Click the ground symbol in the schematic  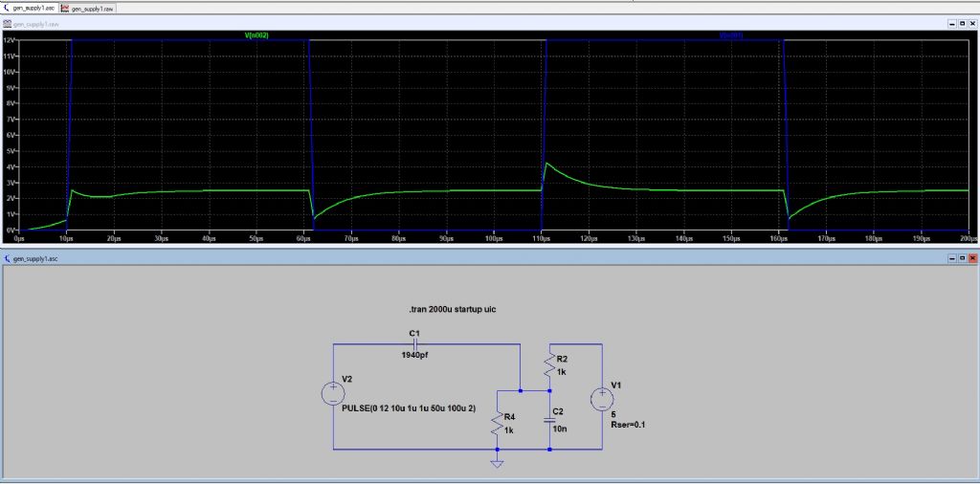pos(497,463)
